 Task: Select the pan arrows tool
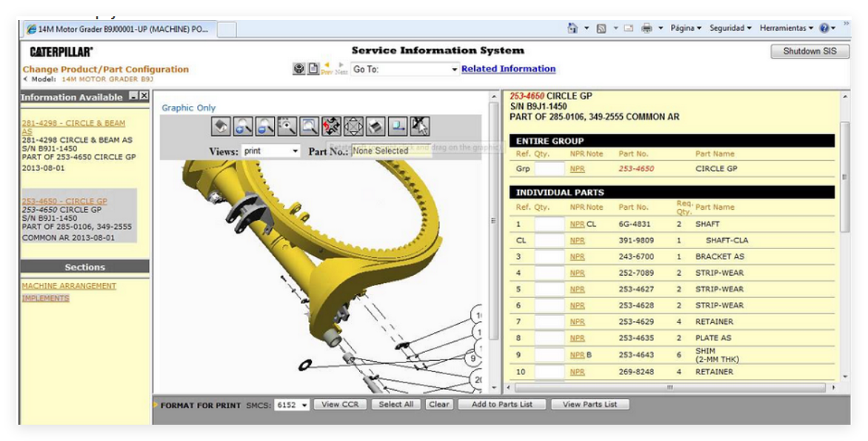(x=353, y=126)
